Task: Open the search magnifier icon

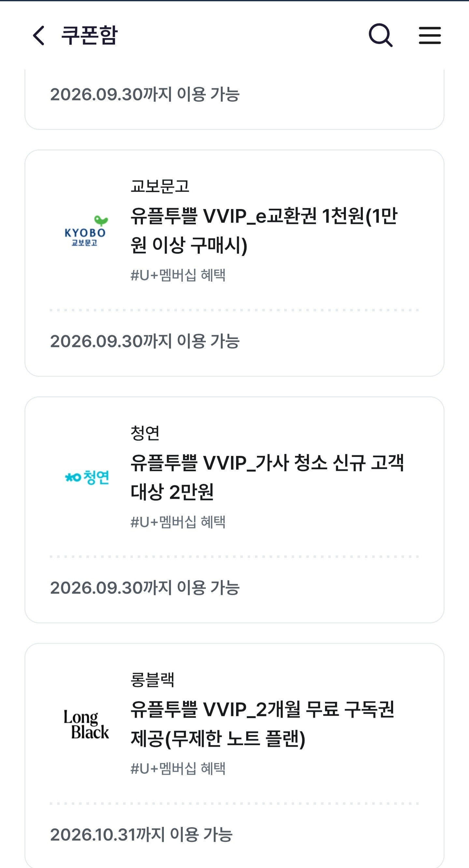Action: pos(381,35)
